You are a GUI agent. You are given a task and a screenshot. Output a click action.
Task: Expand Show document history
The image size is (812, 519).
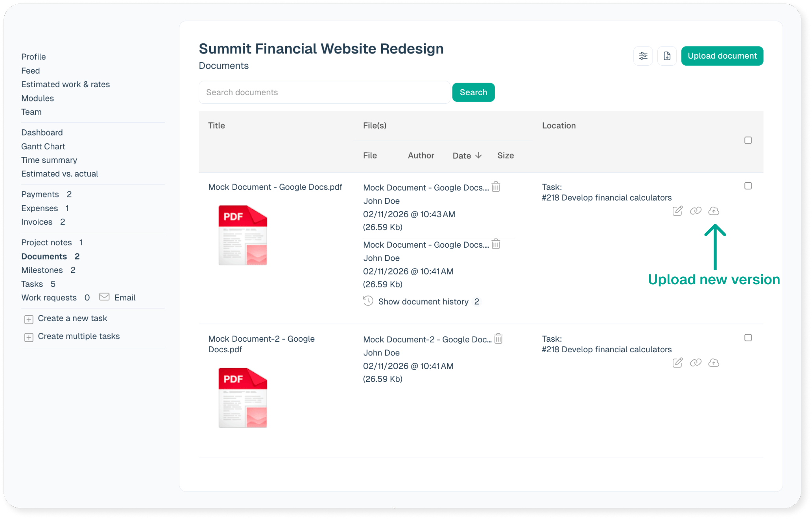click(423, 302)
